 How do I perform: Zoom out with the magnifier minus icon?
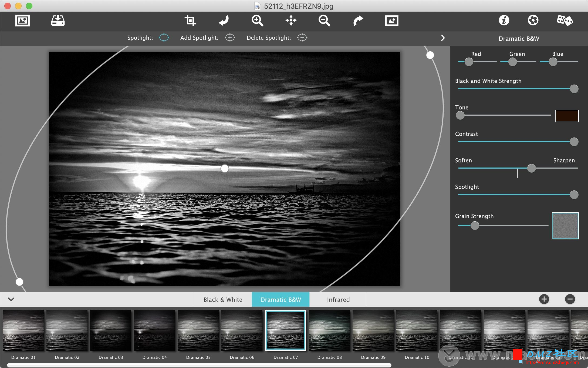(324, 21)
